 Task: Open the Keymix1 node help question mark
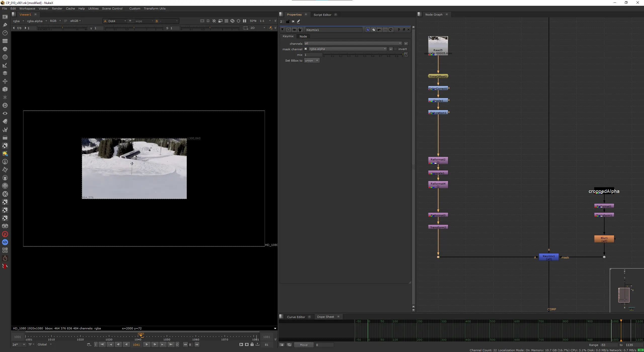398,30
